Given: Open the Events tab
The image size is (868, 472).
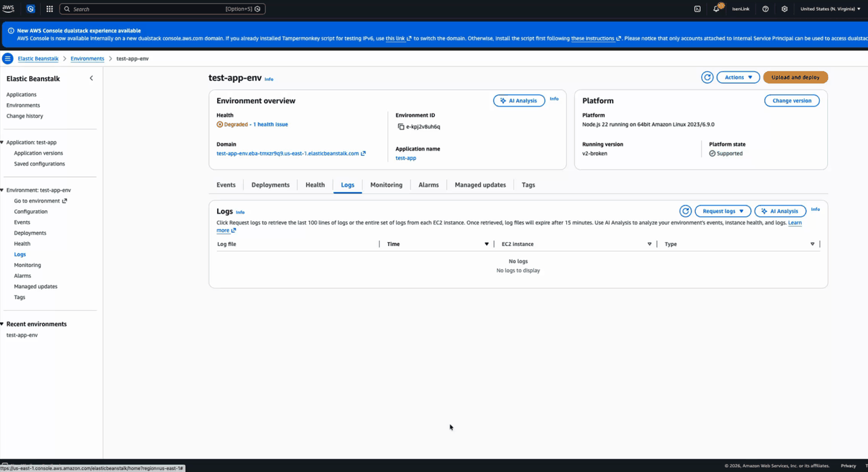Looking at the screenshot, I should [226, 184].
